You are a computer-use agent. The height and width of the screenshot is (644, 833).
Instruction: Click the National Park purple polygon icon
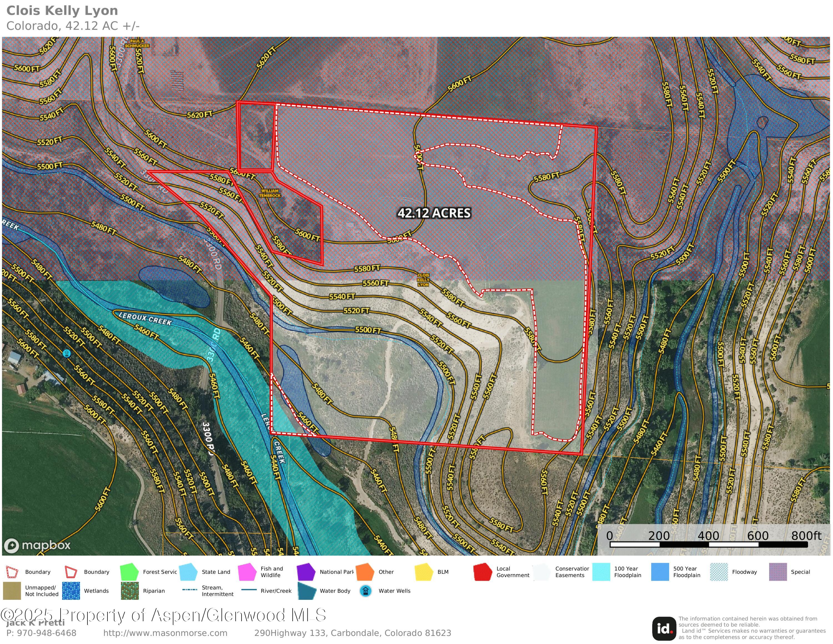pyautogui.click(x=306, y=572)
